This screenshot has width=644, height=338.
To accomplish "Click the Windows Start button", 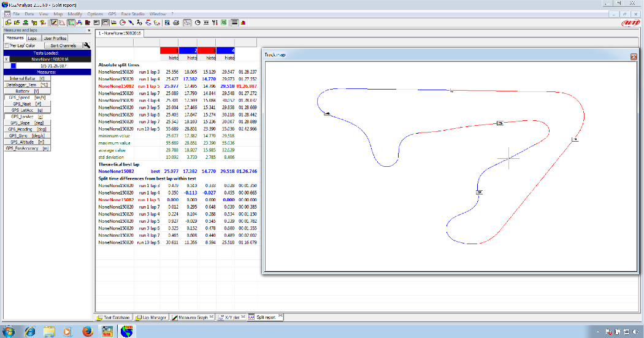I will [8, 331].
